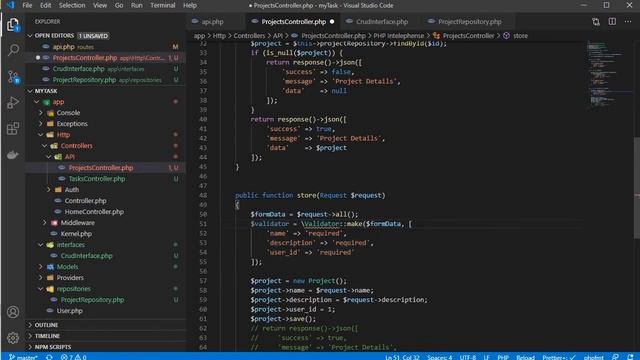Open the Search view in activity bar
This screenshot has height=360, width=640.
click(13, 50)
